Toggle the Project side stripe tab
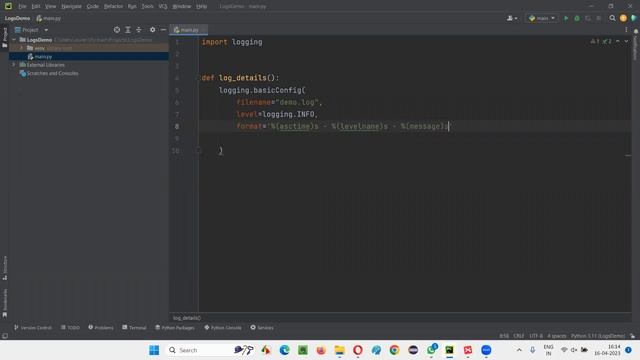Image resolution: width=640 pixels, height=360 pixels. pyautogui.click(x=4, y=37)
